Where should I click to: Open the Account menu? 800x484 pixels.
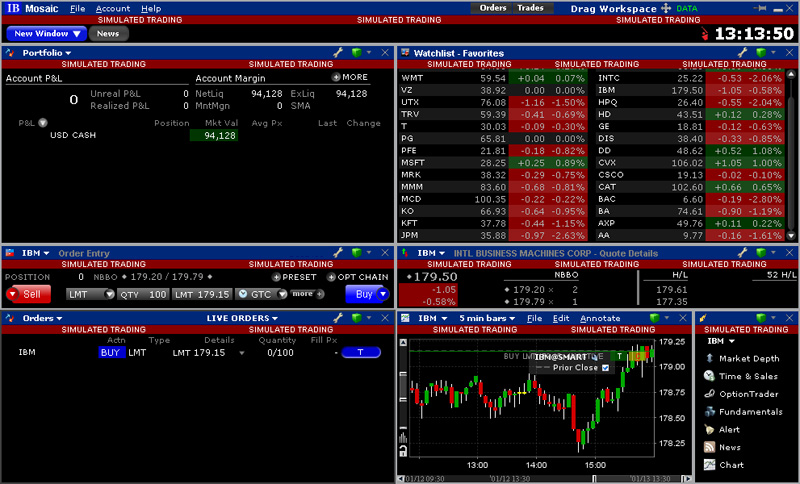pos(112,8)
